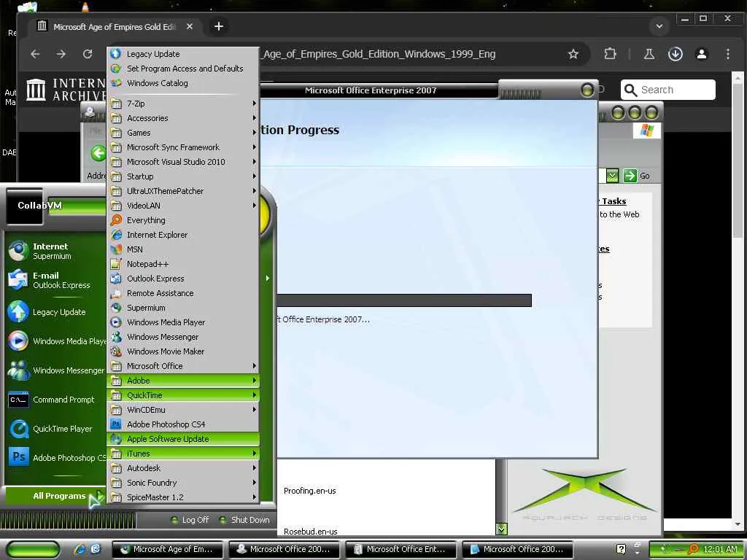Viewport: 747px width, 560px height.
Task: Open Windows Catalog entry
Action: tap(183, 83)
